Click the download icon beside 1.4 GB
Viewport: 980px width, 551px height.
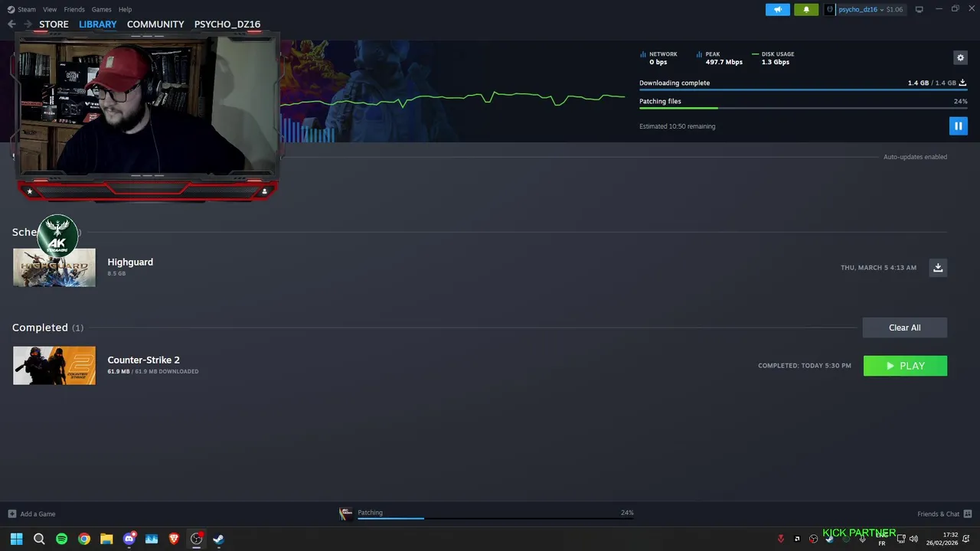(x=962, y=83)
